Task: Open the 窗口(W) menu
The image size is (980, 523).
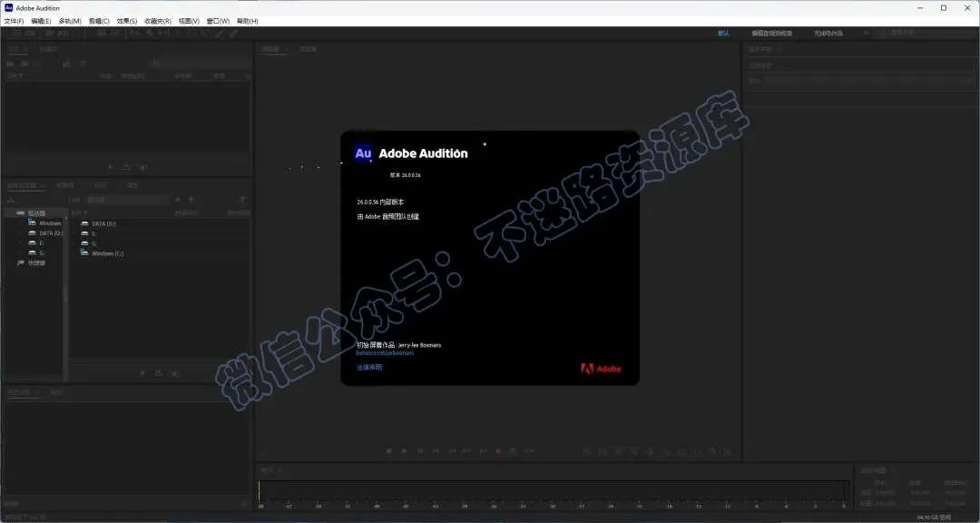Action: pyautogui.click(x=218, y=21)
